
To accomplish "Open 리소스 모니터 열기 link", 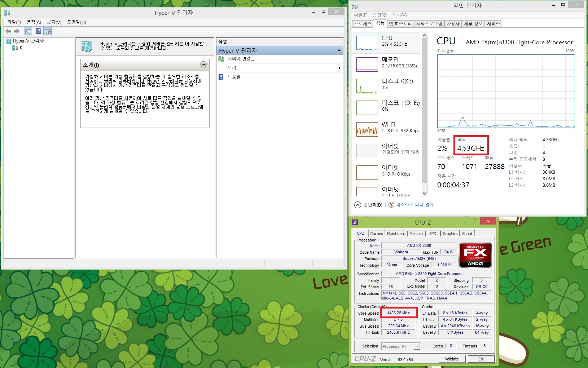I will tap(414, 205).
